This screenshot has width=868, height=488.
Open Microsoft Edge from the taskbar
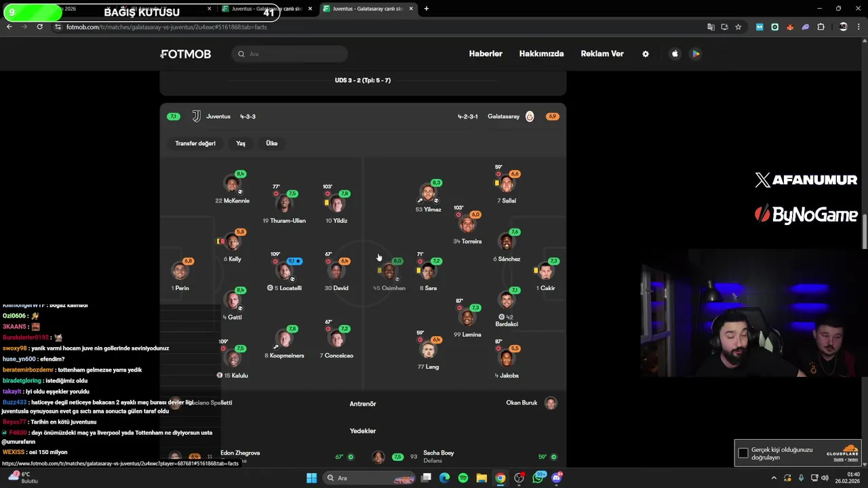click(x=444, y=478)
